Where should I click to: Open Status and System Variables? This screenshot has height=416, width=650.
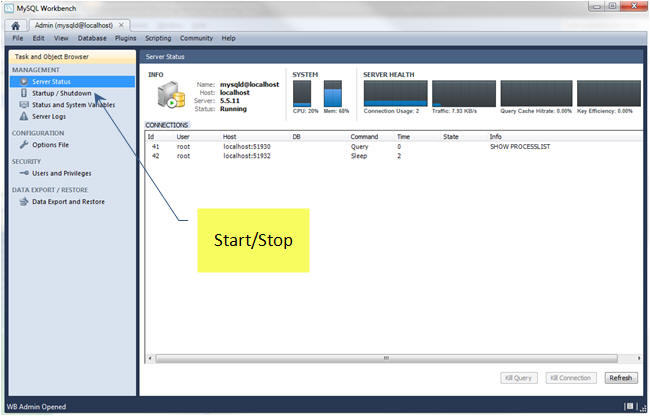click(73, 105)
